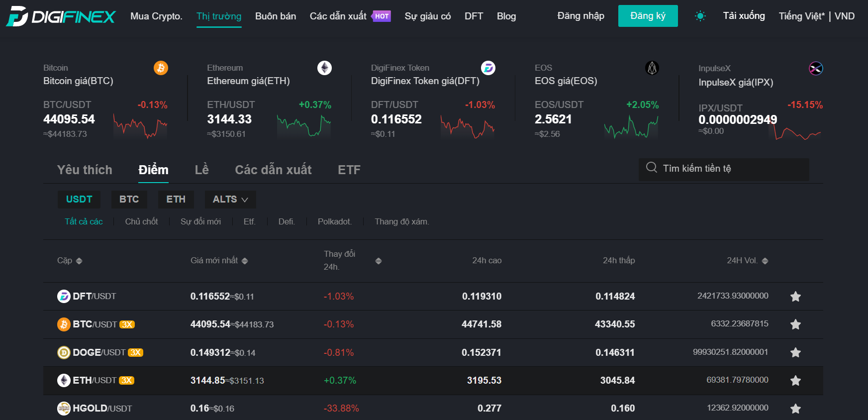This screenshot has width=868, height=420.
Task: Click the HOT badge beside Các dẫn xuất
Action: pyautogui.click(x=381, y=16)
